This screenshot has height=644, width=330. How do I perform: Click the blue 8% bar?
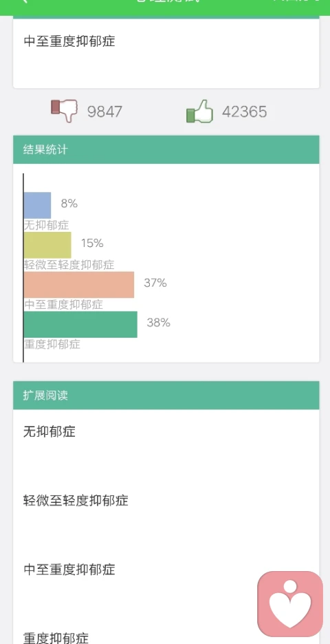click(37, 205)
